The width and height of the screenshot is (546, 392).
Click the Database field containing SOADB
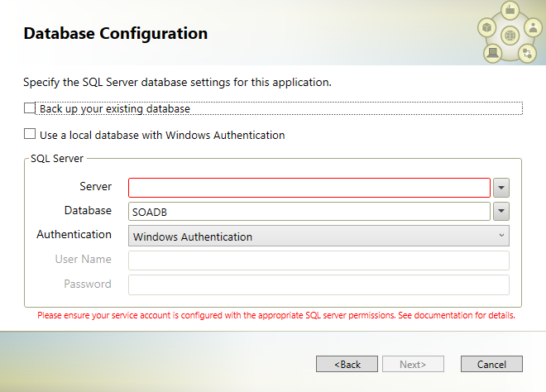pyautogui.click(x=309, y=212)
